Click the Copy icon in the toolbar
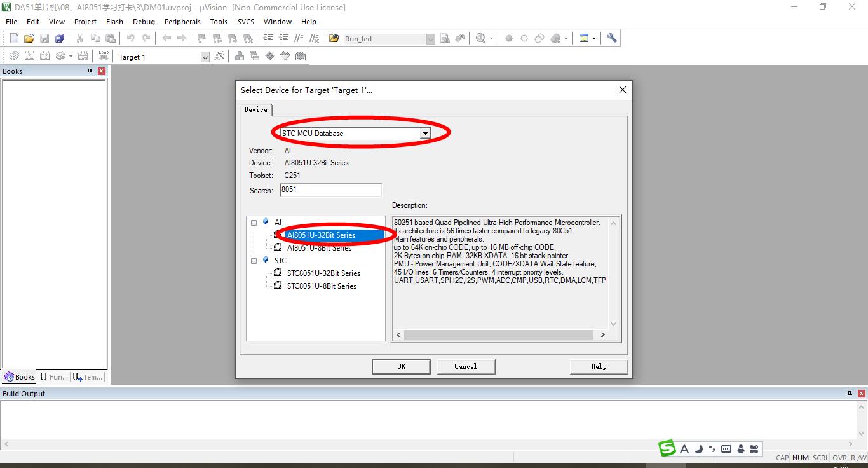Viewport: 868px width, 468px height. pyautogui.click(x=95, y=38)
